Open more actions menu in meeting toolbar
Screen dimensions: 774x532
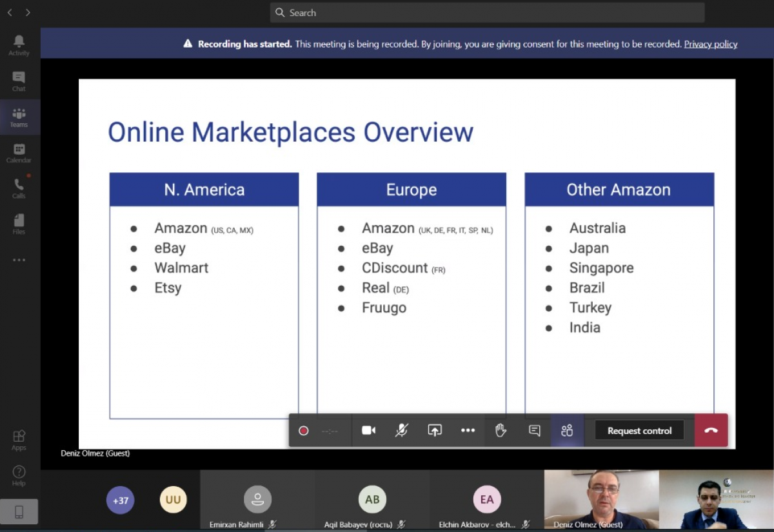click(x=468, y=431)
